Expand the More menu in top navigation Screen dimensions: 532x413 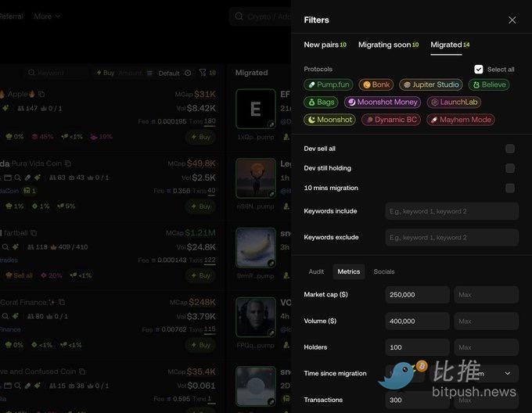(x=47, y=16)
